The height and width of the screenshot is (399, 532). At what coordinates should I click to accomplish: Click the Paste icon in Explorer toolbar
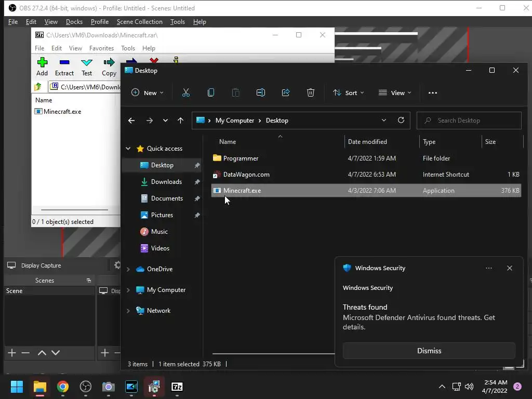(x=235, y=92)
